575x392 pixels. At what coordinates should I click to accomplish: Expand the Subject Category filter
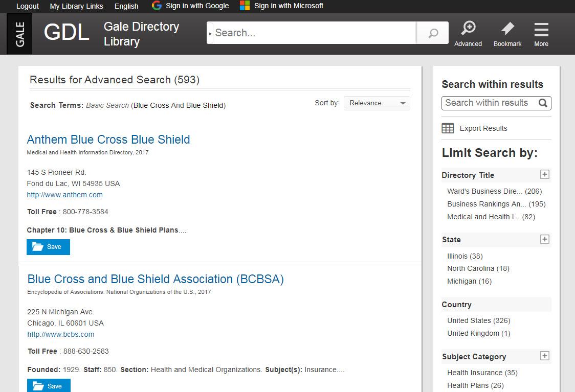pos(545,356)
